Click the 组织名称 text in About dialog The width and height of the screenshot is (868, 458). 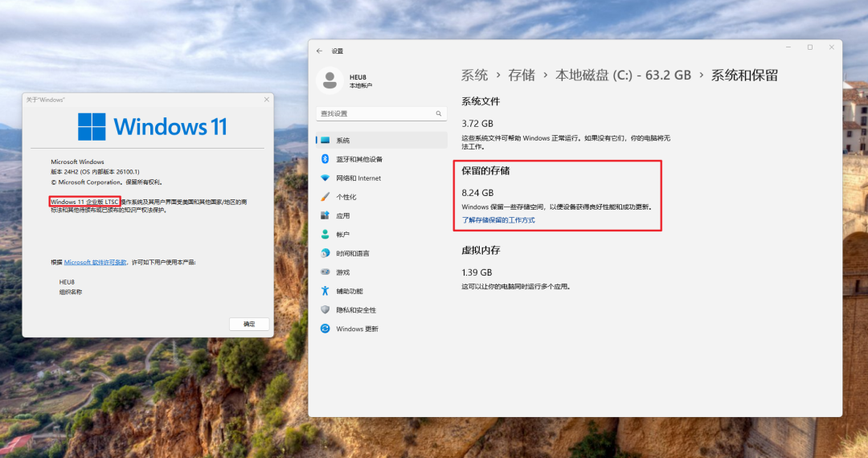(70, 292)
